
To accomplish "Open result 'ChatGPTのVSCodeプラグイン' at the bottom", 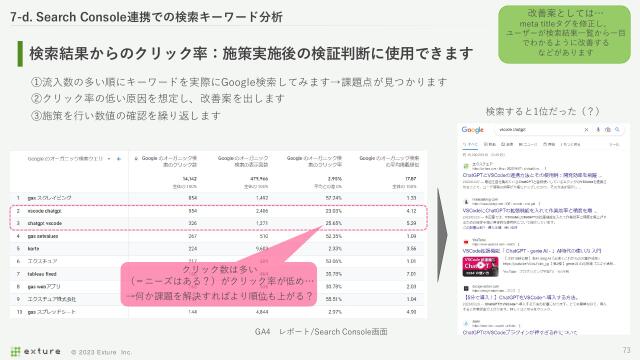I will (520, 333).
